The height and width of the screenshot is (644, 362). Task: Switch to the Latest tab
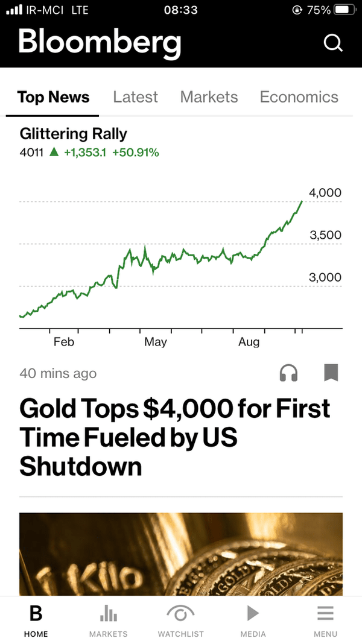coord(135,97)
